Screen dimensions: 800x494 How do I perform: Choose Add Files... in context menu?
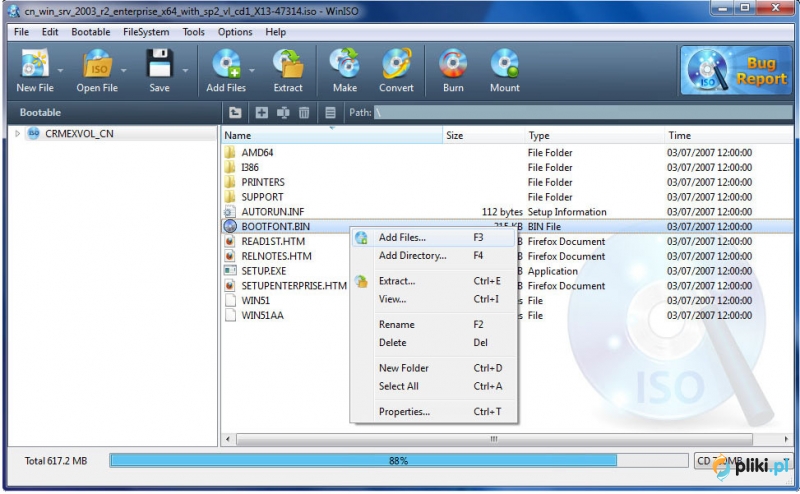click(433, 237)
